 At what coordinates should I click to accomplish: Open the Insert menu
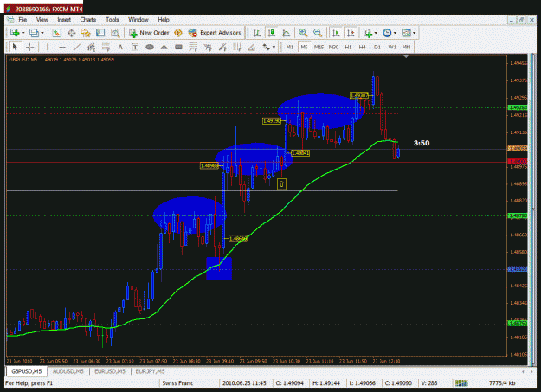tap(64, 20)
